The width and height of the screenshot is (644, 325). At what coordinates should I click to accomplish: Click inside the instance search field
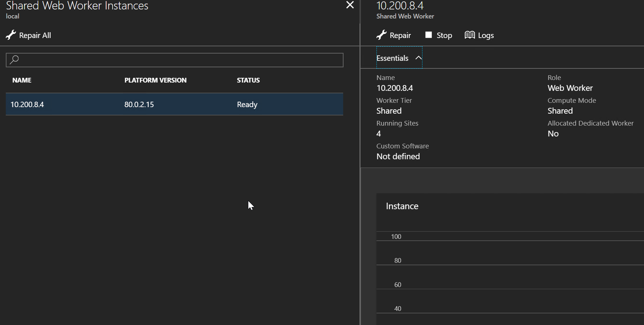click(174, 60)
